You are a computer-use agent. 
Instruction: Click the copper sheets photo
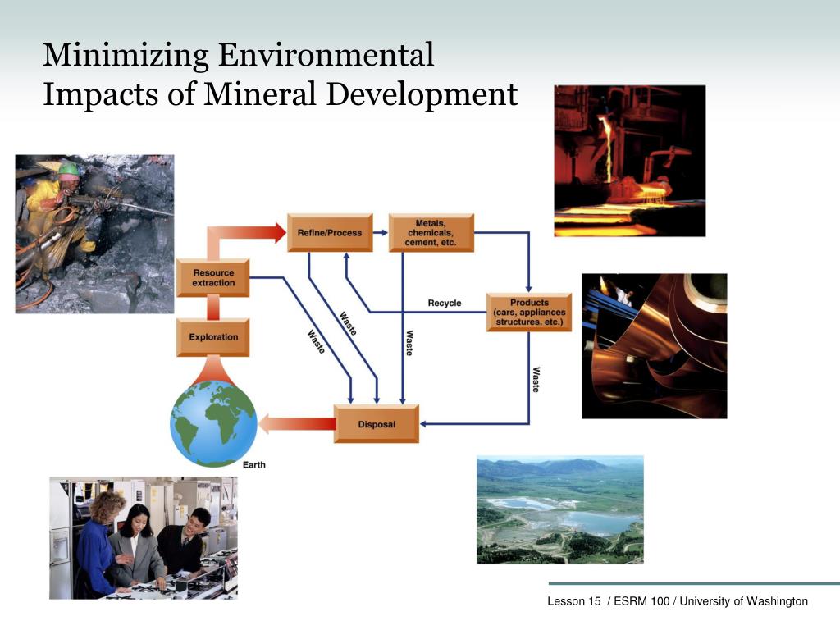pyautogui.click(x=654, y=346)
